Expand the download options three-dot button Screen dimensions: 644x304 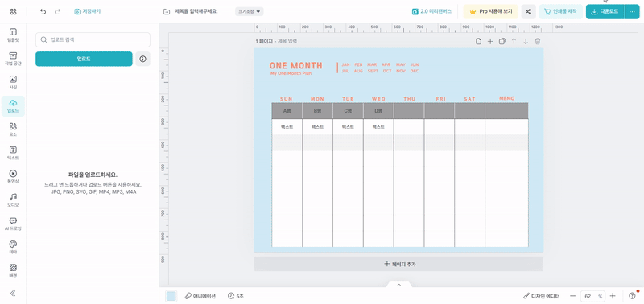point(632,12)
